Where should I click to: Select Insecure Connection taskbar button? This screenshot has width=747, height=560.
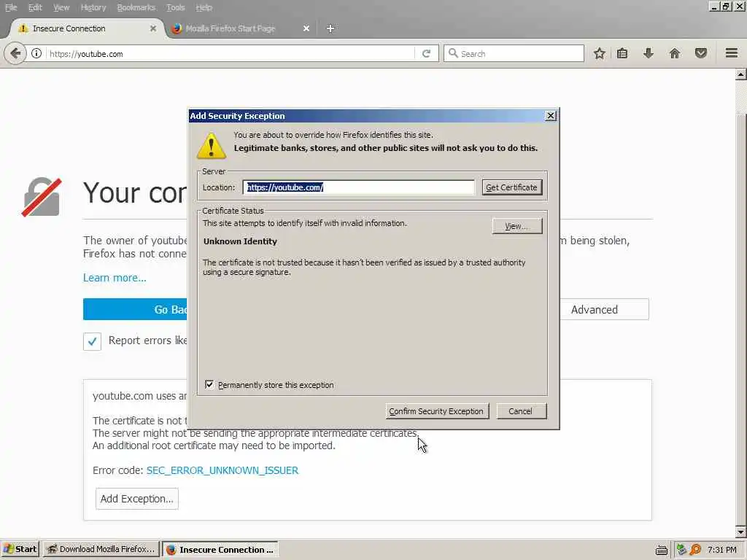pyautogui.click(x=220, y=549)
